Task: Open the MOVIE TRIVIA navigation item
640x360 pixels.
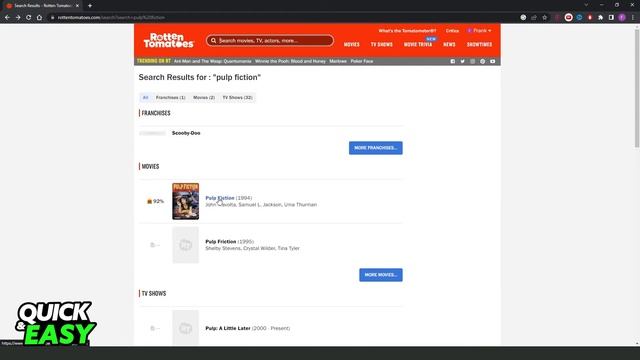Action: coord(418,44)
